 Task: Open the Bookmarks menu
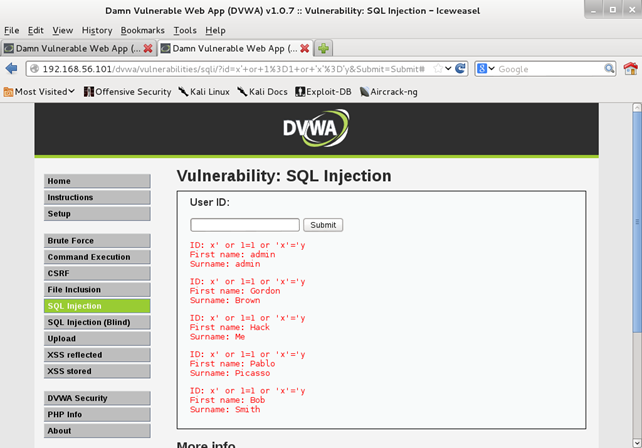(x=142, y=30)
